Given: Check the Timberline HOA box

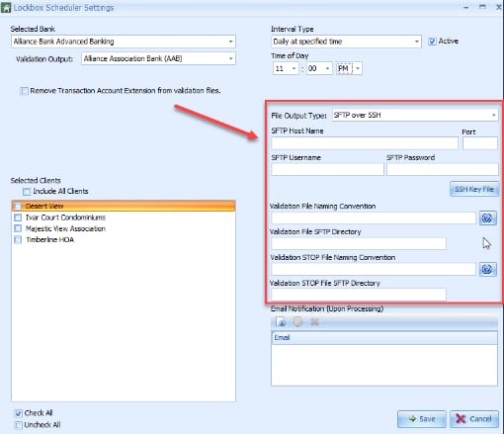Looking at the screenshot, I should (x=18, y=239).
